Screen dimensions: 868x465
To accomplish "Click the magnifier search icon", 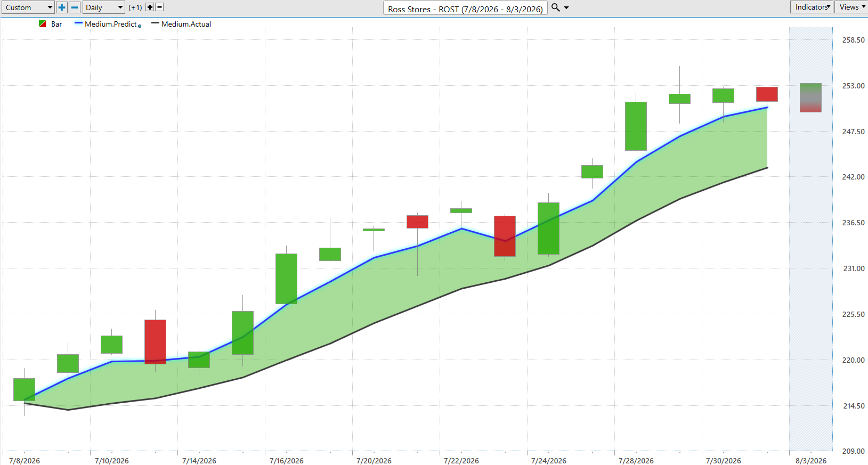I will coord(555,7).
